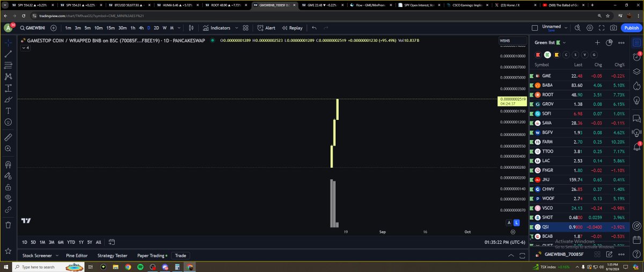Image resolution: width=644 pixels, height=272 pixels.
Task: Add a symbol to the watchlist
Action: pos(597,42)
